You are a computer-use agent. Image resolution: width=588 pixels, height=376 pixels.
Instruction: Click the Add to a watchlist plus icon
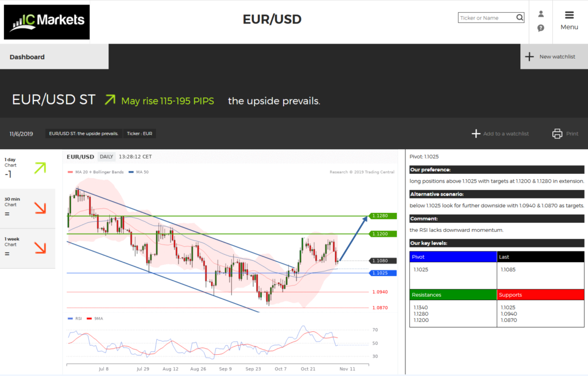click(x=475, y=134)
